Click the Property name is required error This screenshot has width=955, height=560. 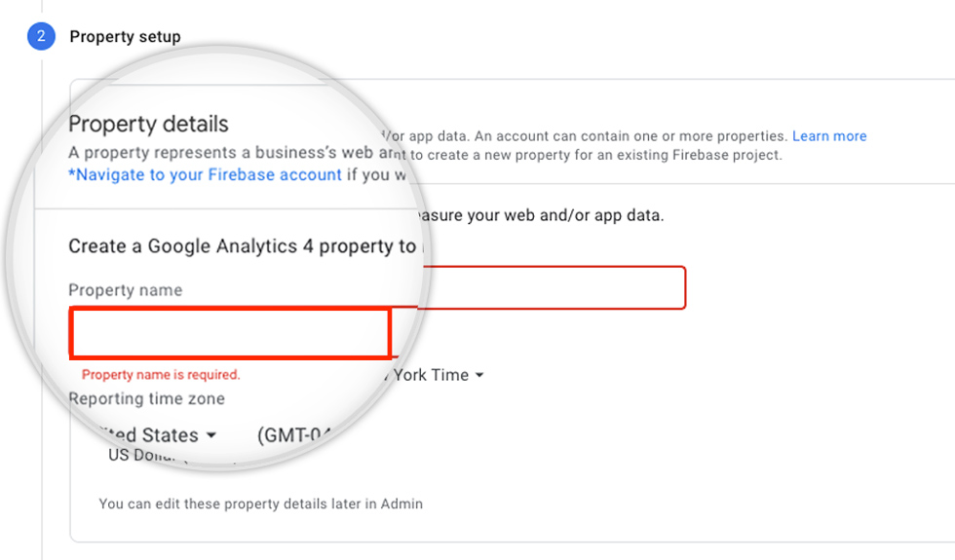(161, 375)
